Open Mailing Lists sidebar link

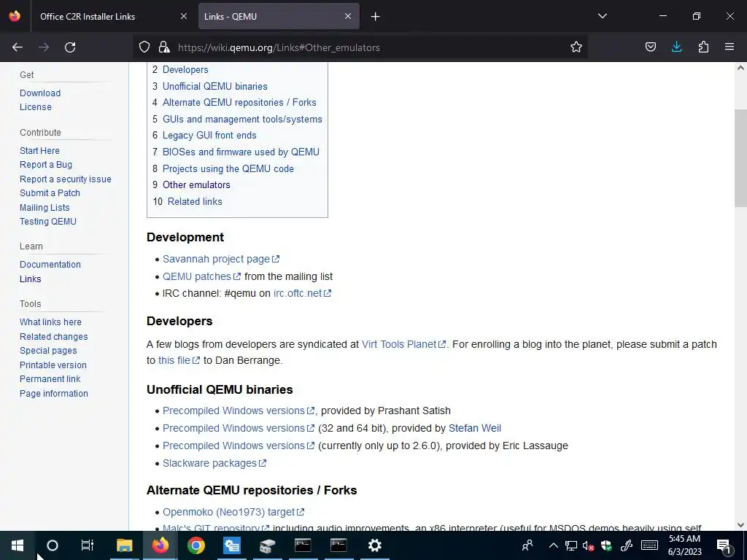click(x=44, y=208)
